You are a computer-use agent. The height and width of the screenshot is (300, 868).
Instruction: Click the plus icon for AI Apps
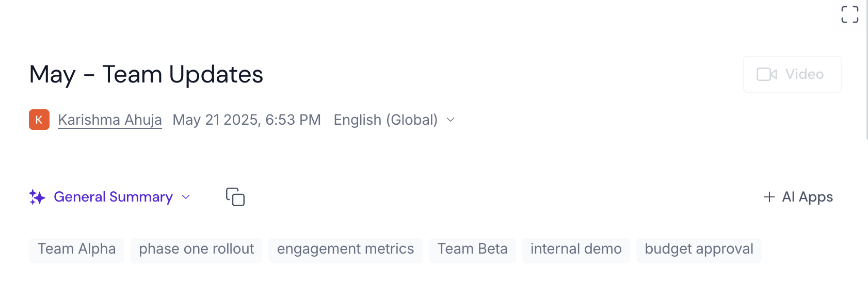tap(769, 197)
